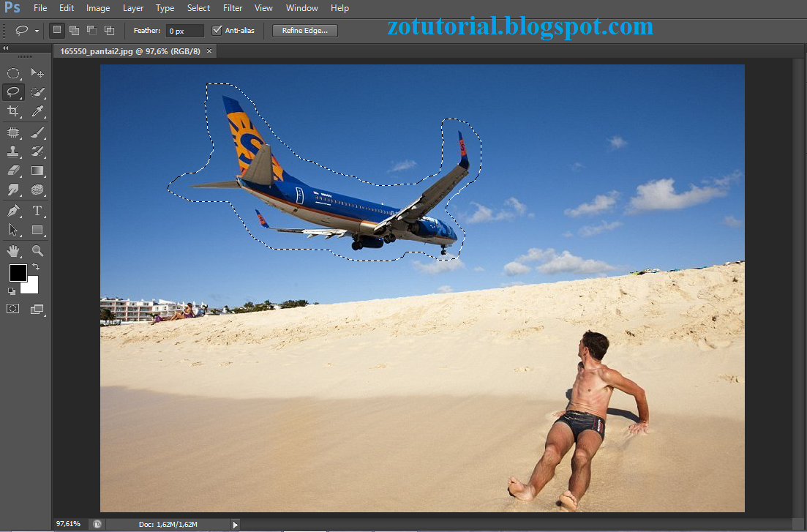The height and width of the screenshot is (532, 807).
Task: Select the History Brush tool
Action: click(x=37, y=151)
